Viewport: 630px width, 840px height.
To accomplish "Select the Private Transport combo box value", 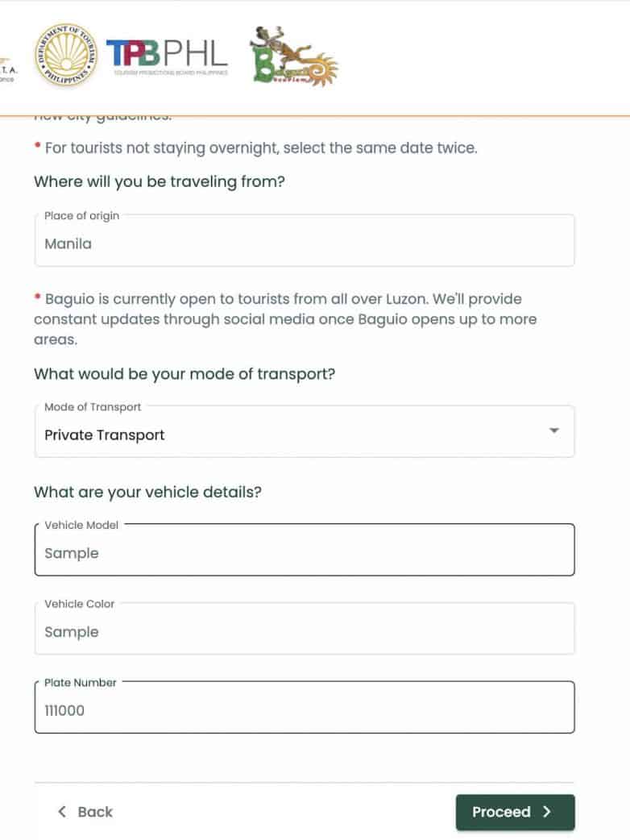I will [105, 435].
